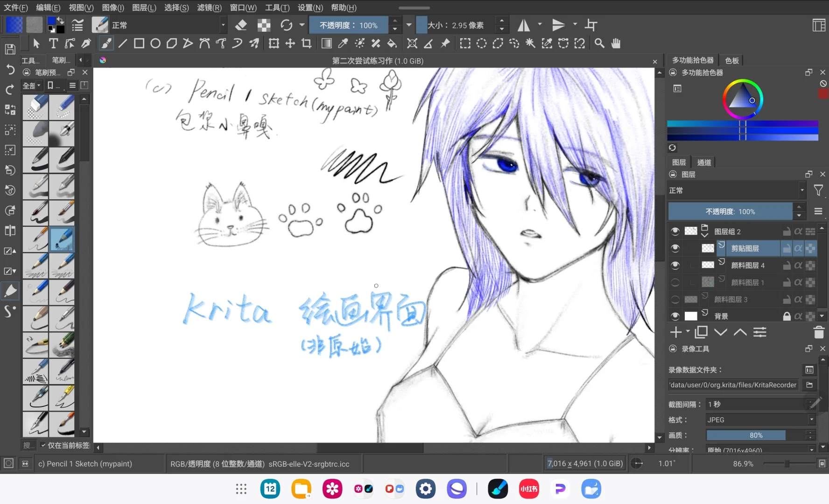Open the brush settings editor icon
This screenshot has height=504, width=829.
click(x=77, y=25)
